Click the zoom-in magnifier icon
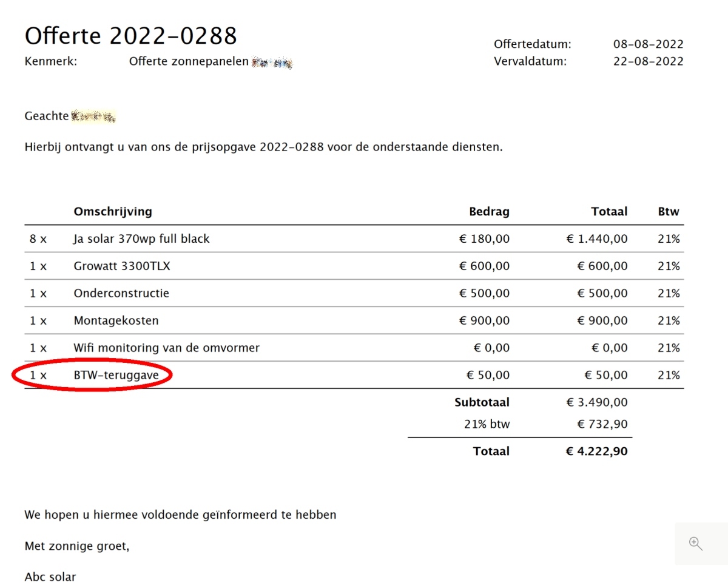The height and width of the screenshot is (588, 728). 695,543
